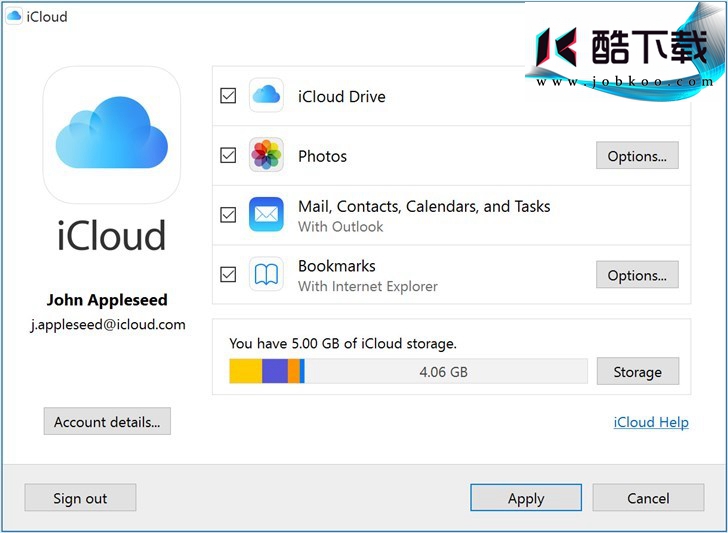728x533 pixels.
Task: Open Options for Bookmarks
Action: 637,275
